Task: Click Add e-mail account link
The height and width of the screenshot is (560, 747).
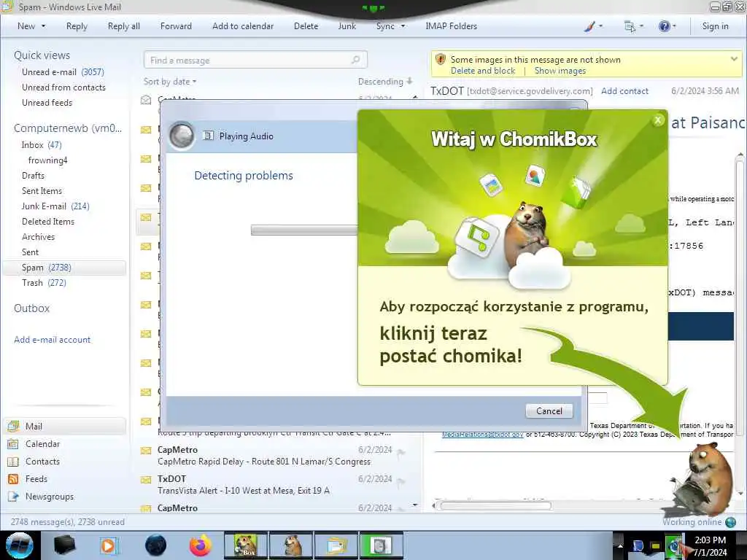Action: pos(52,340)
